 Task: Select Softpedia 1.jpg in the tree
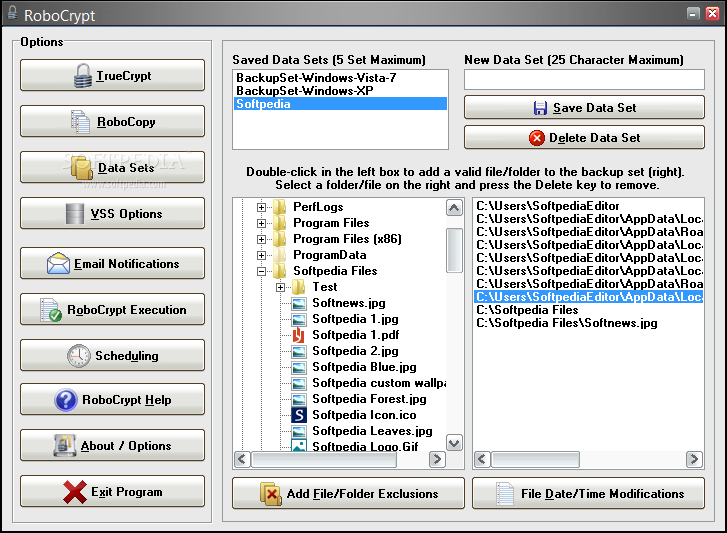[x=355, y=319]
